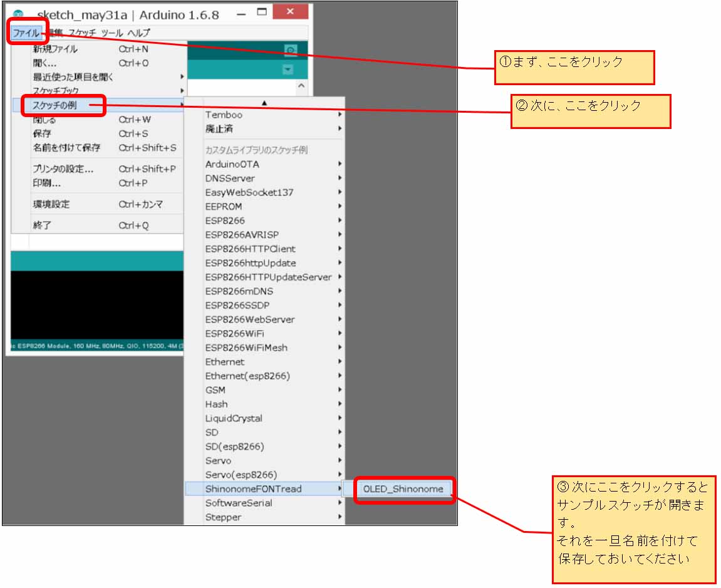721x588 pixels.
Task: Choose プリンタの設定... menu entry
Action: pos(98,168)
